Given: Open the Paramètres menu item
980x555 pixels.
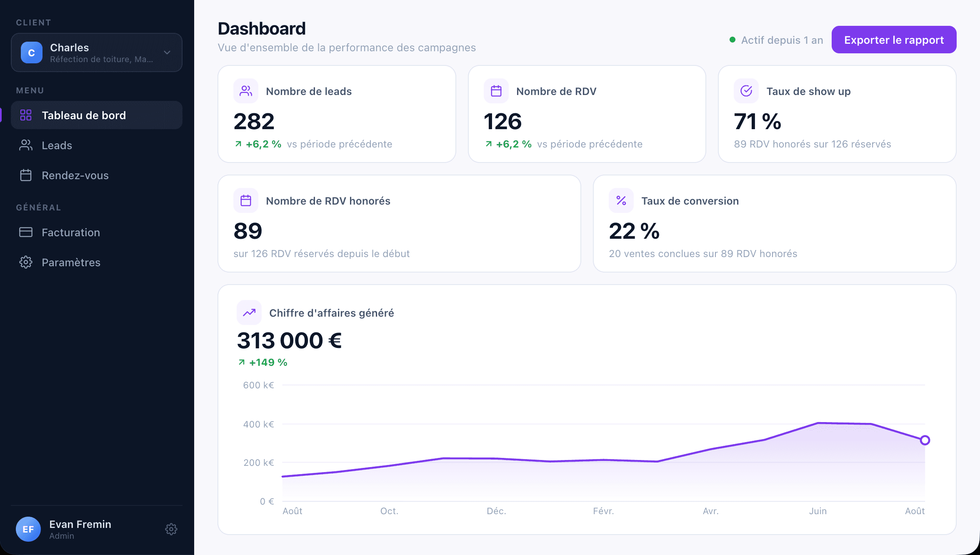Looking at the screenshot, I should (97, 262).
